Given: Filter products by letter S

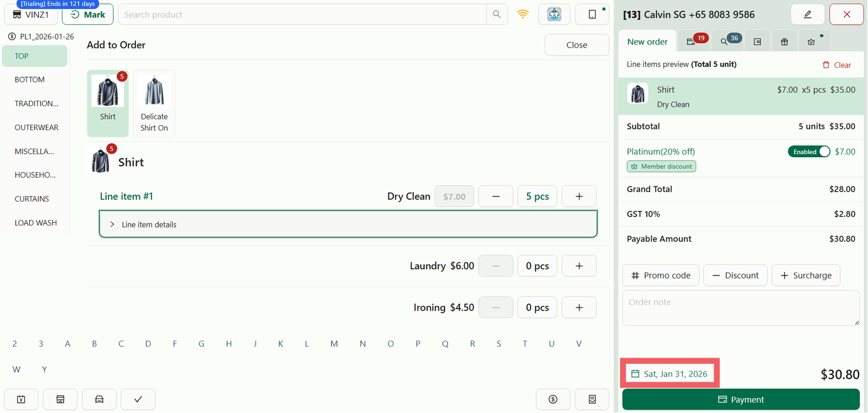Looking at the screenshot, I should (499, 344).
